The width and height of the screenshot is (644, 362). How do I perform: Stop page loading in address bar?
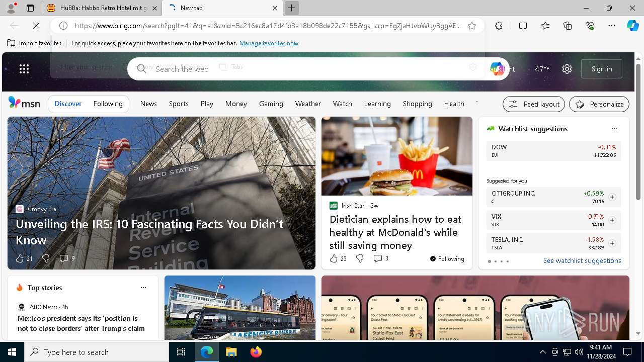[36, 26]
